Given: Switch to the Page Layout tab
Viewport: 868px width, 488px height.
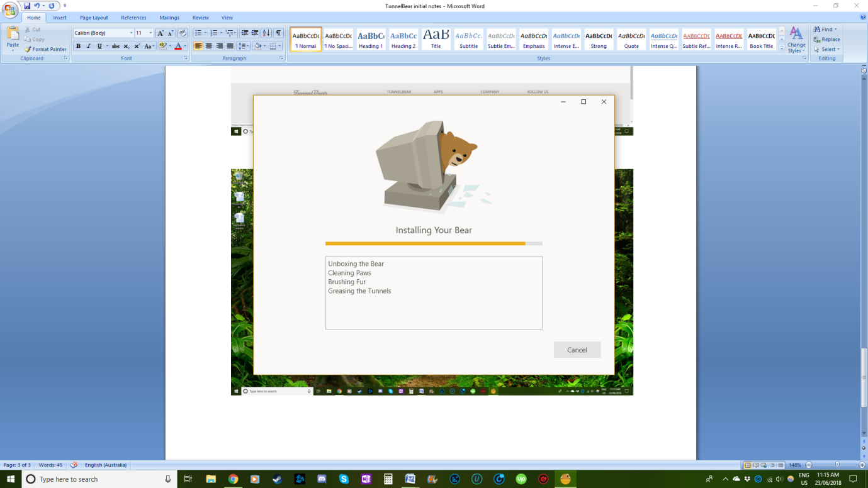Looking at the screenshot, I should click(x=94, y=18).
